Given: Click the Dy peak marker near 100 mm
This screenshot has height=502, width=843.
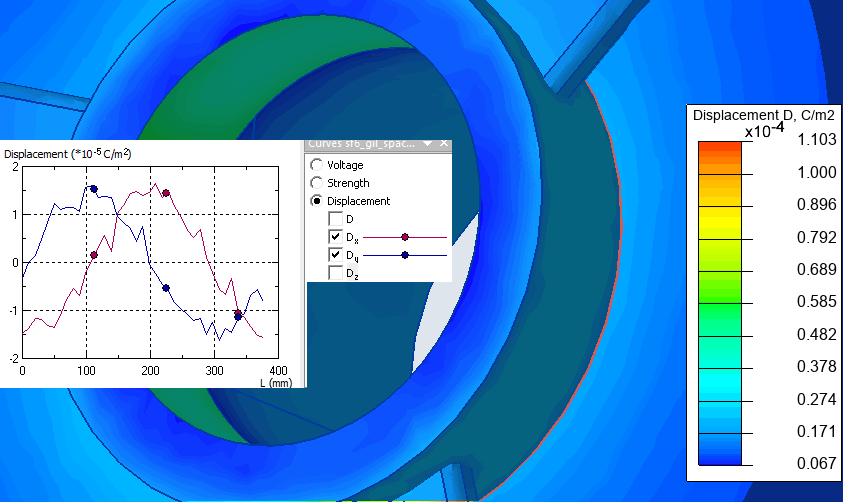Looking at the screenshot, I should [94, 189].
